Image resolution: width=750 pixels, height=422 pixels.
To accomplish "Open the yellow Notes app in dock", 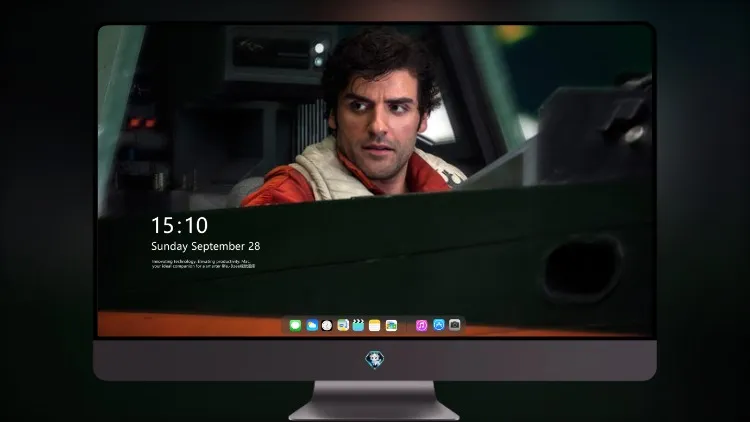I will click(375, 325).
